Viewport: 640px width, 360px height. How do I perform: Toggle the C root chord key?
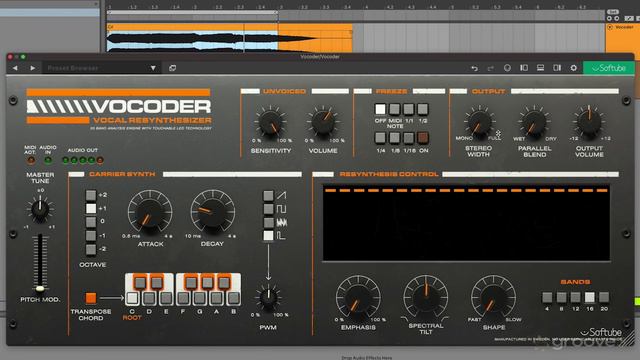(132, 298)
